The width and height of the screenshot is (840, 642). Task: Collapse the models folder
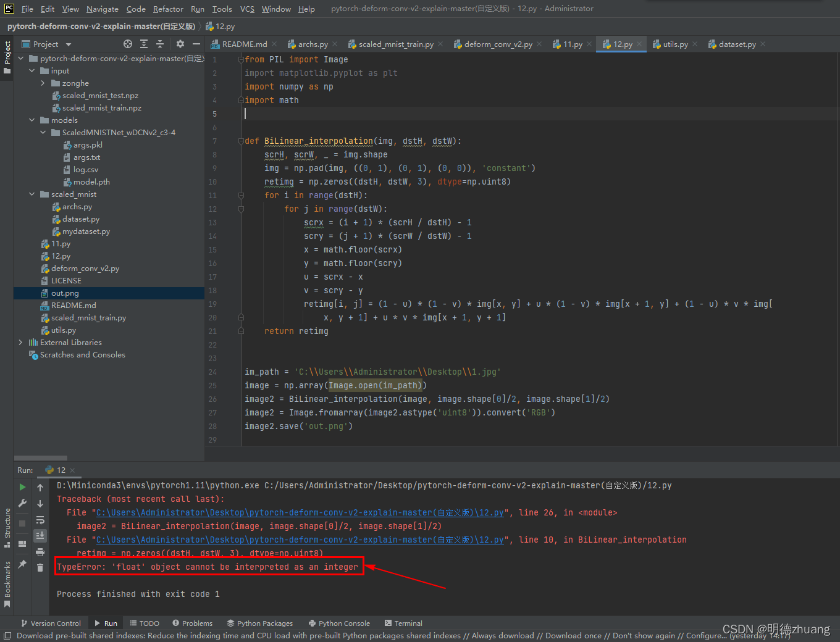tap(32, 120)
